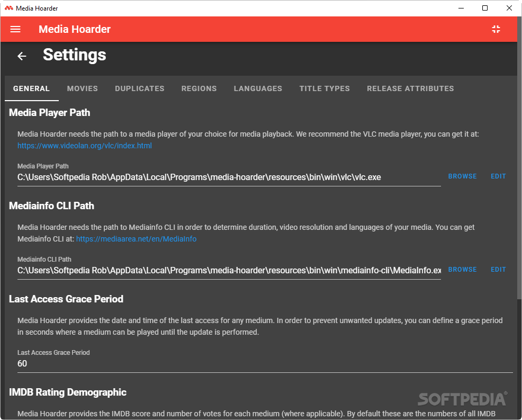The image size is (522, 420).
Task: Select the General tab
Action: [32, 88]
